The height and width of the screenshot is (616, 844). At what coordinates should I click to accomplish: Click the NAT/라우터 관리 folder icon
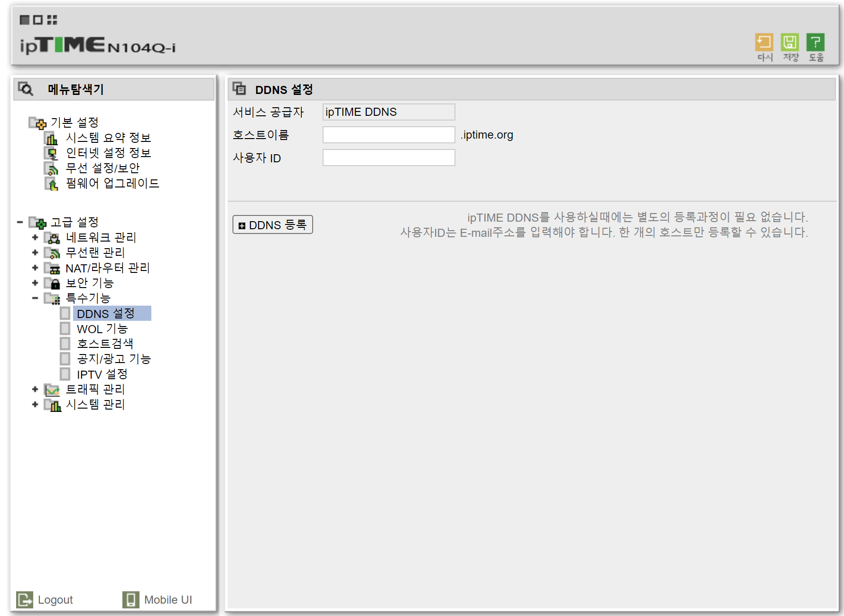[x=52, y=268]
